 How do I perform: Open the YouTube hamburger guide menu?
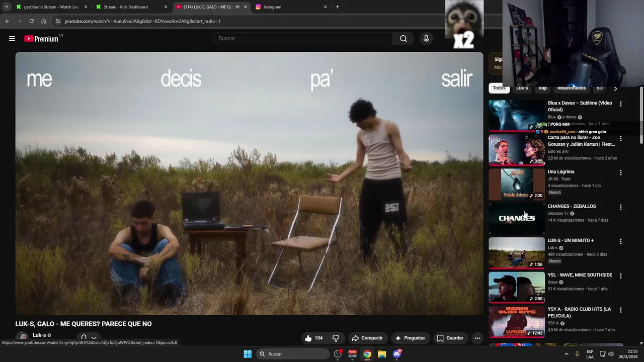12,39
